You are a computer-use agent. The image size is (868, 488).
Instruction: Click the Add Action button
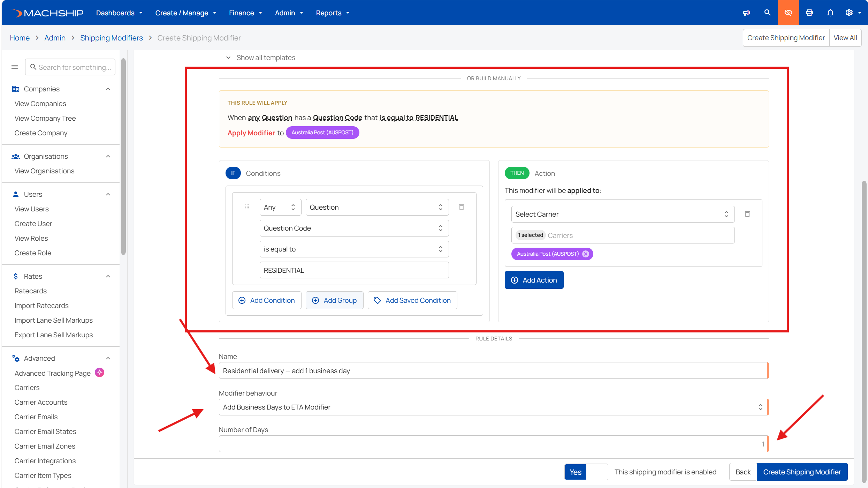(534, 280)
